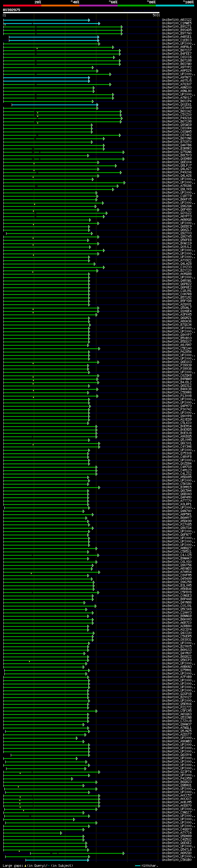Image resolution: width=197 pixels, height=868 pixels.
Task: Select hit label UniRef100_Q6FN77
Action: [x=177, y=535]
